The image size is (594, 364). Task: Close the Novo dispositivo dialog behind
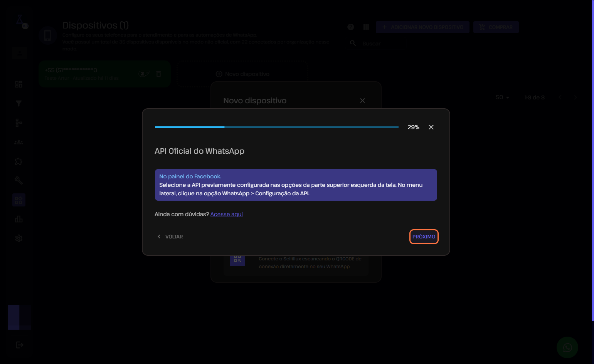362,101
